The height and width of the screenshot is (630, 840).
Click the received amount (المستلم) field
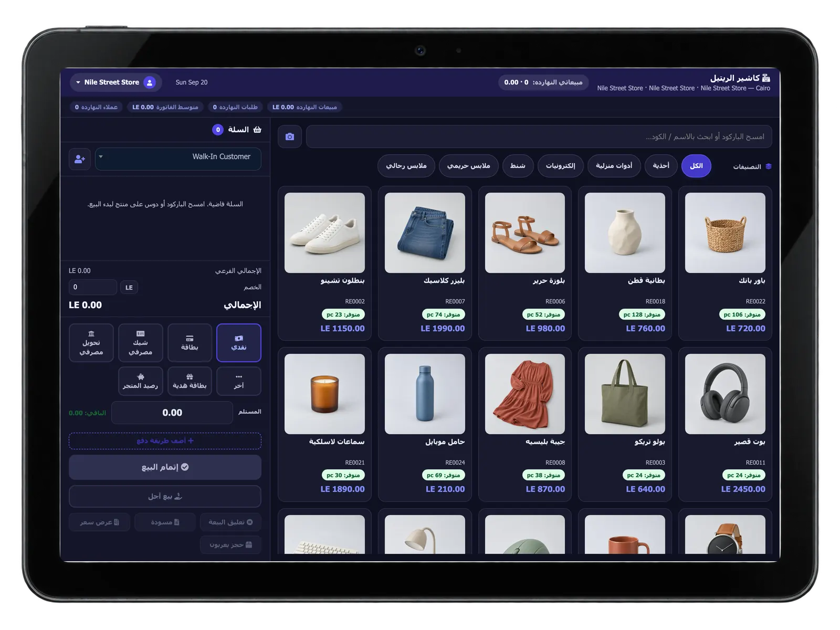coord(172,413)
